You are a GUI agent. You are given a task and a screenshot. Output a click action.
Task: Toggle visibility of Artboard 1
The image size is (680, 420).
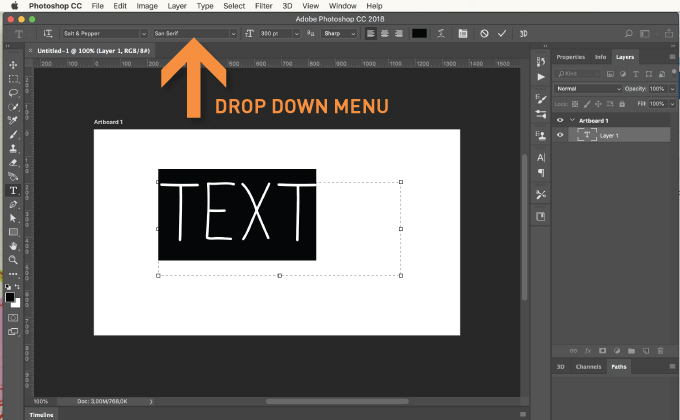[560, 120]
